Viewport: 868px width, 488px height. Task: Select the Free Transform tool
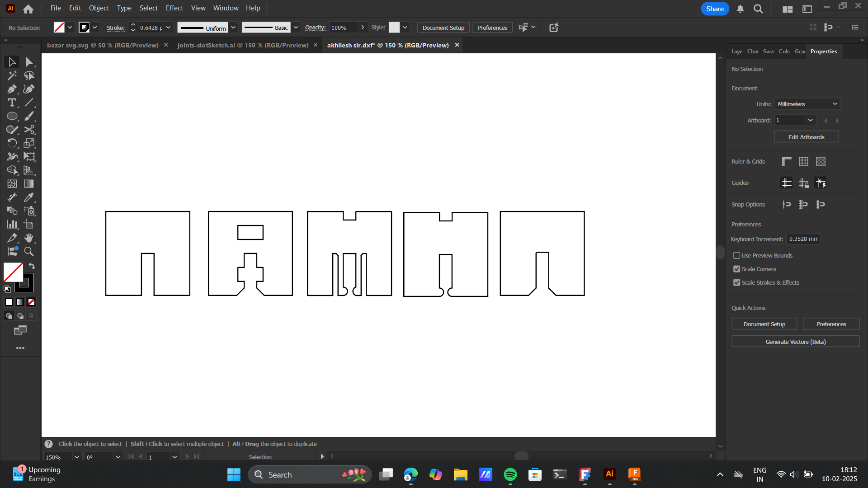29,157
